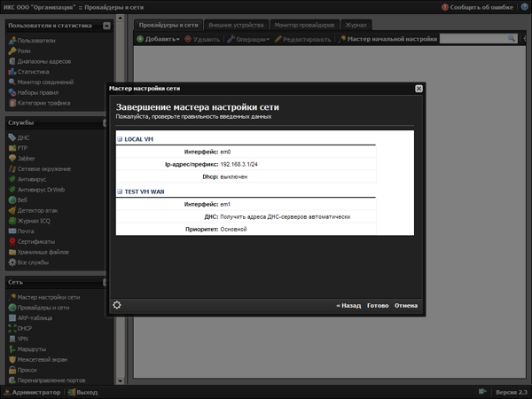The height and width of the screenshot is (399, 532).
Task: Open Пользователи in the sidebar
Action: pyautogui.click(x=32, y=41)
